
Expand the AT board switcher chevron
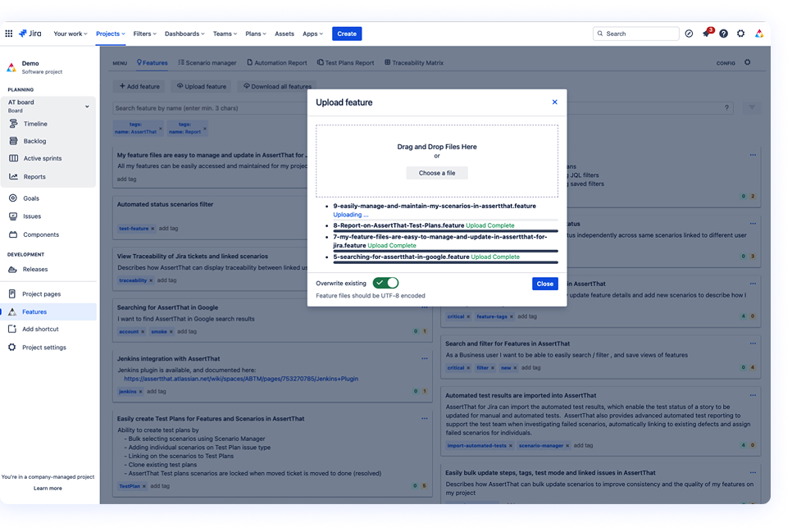[85, 105]
